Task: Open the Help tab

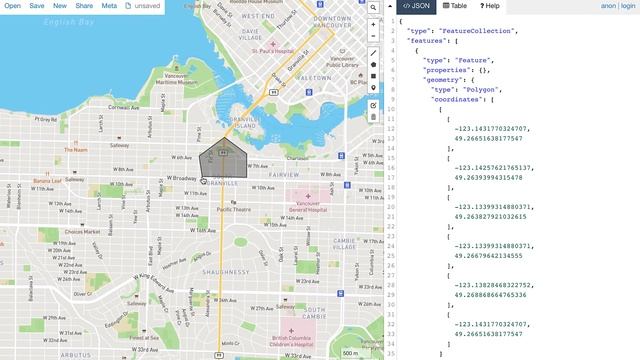Action: (x=489, y=6)
